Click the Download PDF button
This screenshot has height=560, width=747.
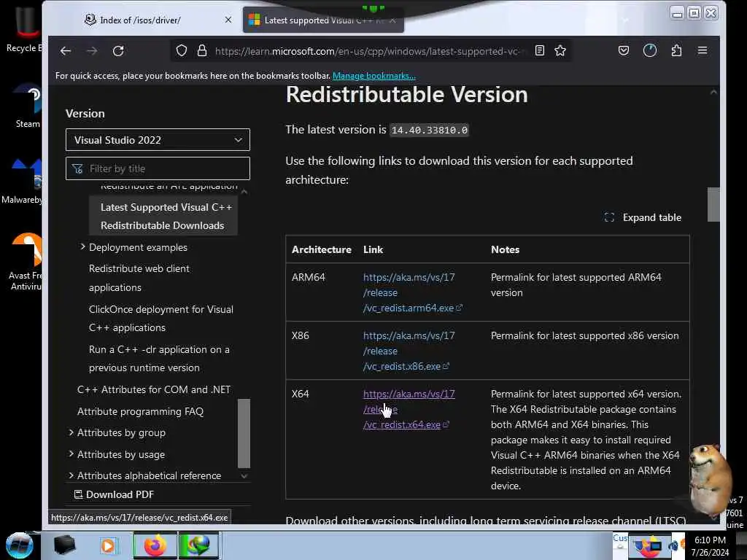[115, 495]
